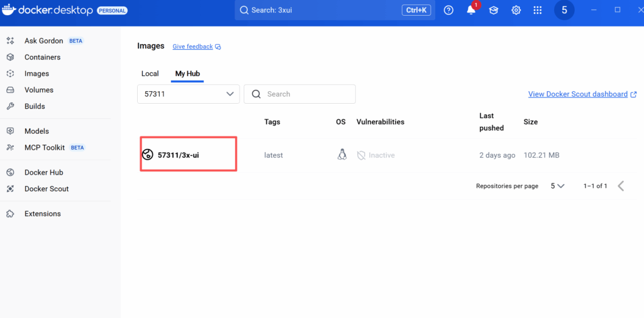Expand the 57311 namespace dropdown
The image size is (644, 318).
point(189,94)
